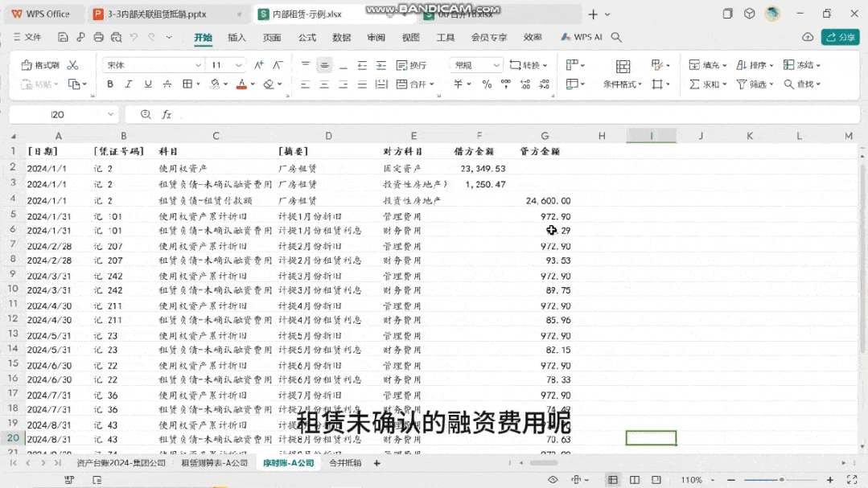Open the Freeze panes (冻结) dropdown
868x488 pixels.
pos(801,65)
